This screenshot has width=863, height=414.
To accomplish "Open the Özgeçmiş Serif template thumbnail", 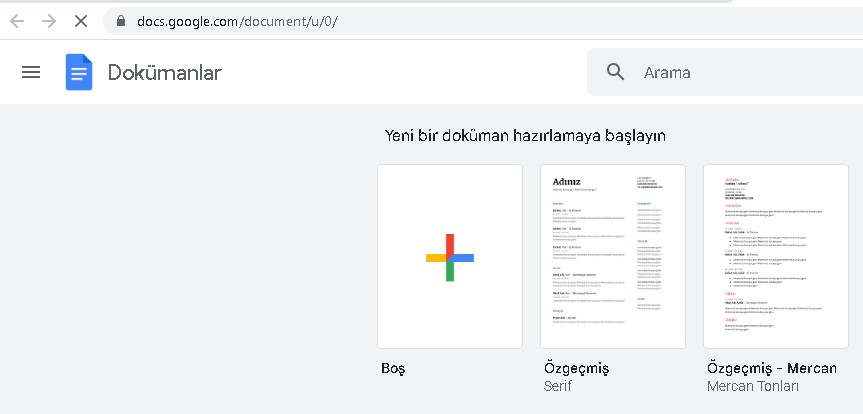I will click(612, 256).
